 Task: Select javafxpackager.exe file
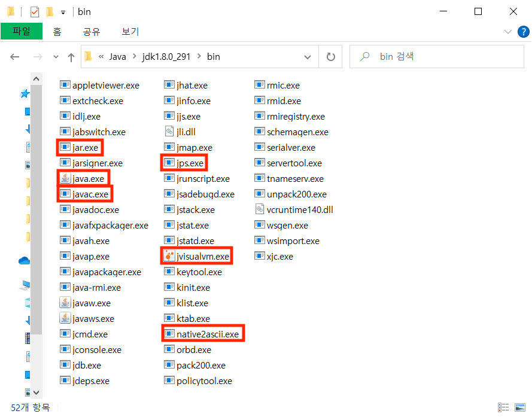tap(104, 226)
